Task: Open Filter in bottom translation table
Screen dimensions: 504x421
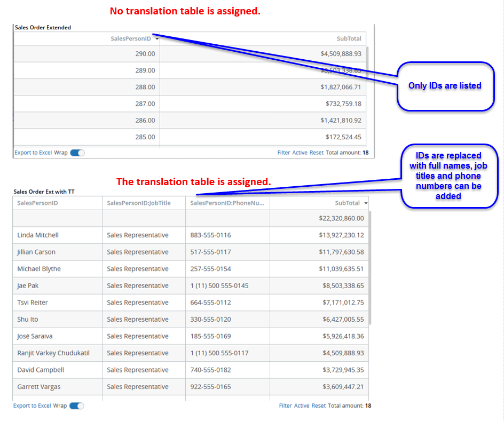Action: (x=285, y=406)
